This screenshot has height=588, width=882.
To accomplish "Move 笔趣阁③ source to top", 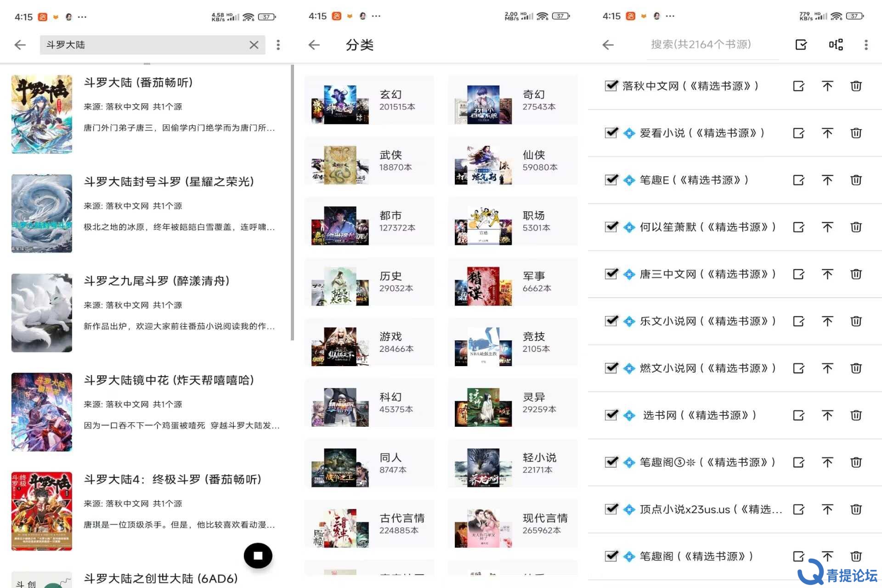I will [x=827, y=462].
